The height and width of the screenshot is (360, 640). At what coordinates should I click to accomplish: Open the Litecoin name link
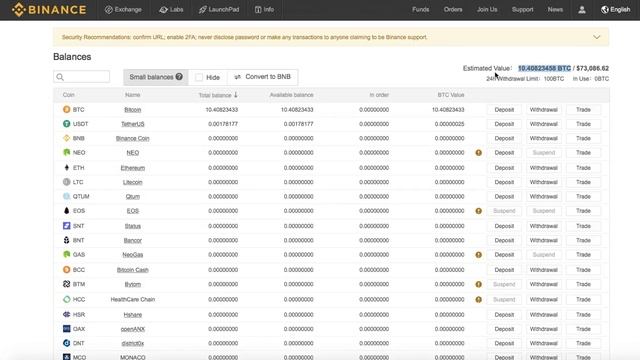133,182
